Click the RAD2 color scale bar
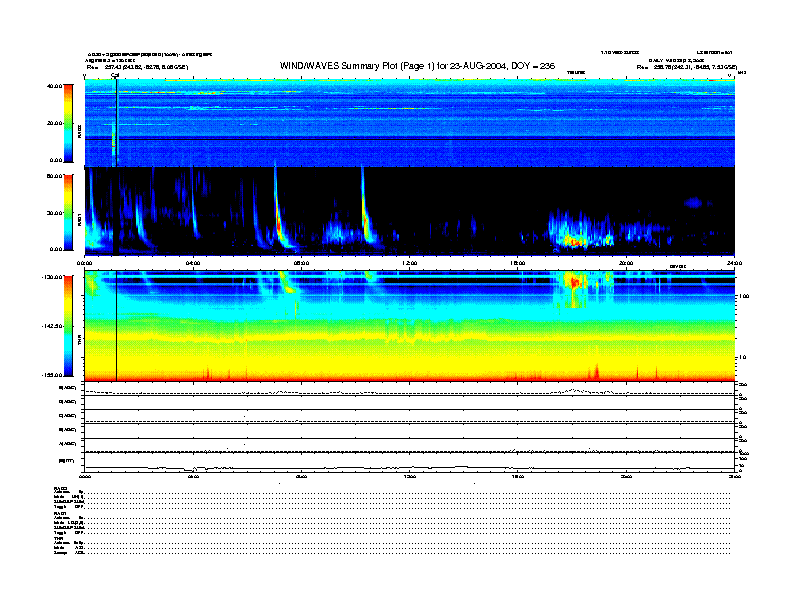Image resolution: width=792 pixels, height=612 pixels. [69, 123]
